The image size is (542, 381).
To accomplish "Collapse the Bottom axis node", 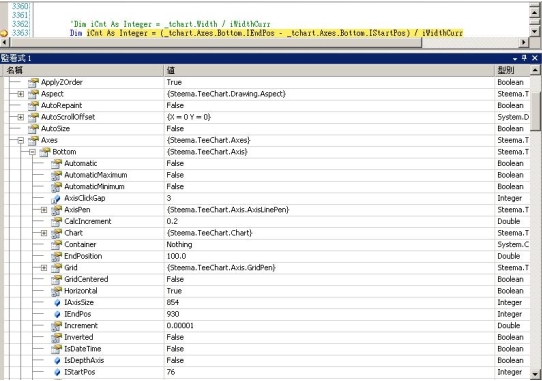I will pyautogui.click(x=32, y=152).
